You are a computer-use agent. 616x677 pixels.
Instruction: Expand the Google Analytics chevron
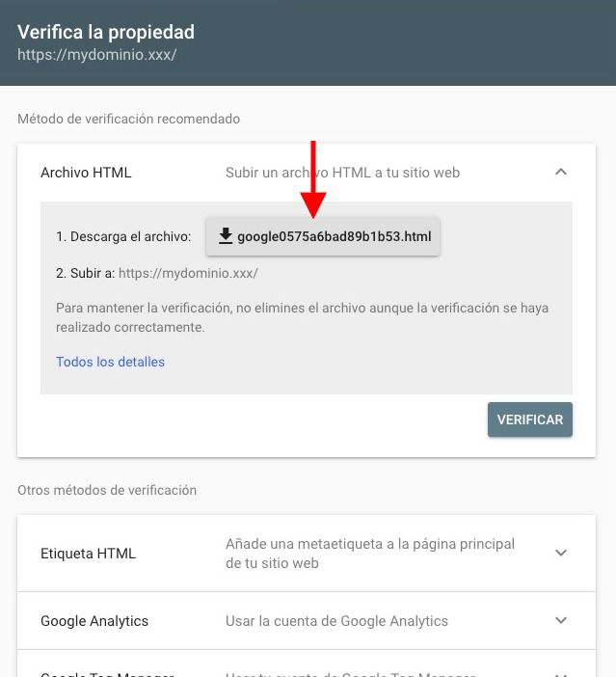tap(561, 620)
